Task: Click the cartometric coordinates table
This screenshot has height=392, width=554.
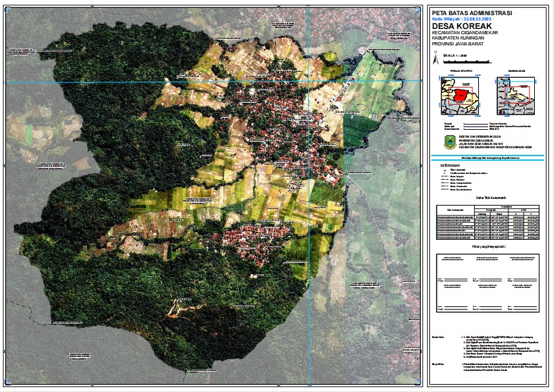Action: pos(487,222)
